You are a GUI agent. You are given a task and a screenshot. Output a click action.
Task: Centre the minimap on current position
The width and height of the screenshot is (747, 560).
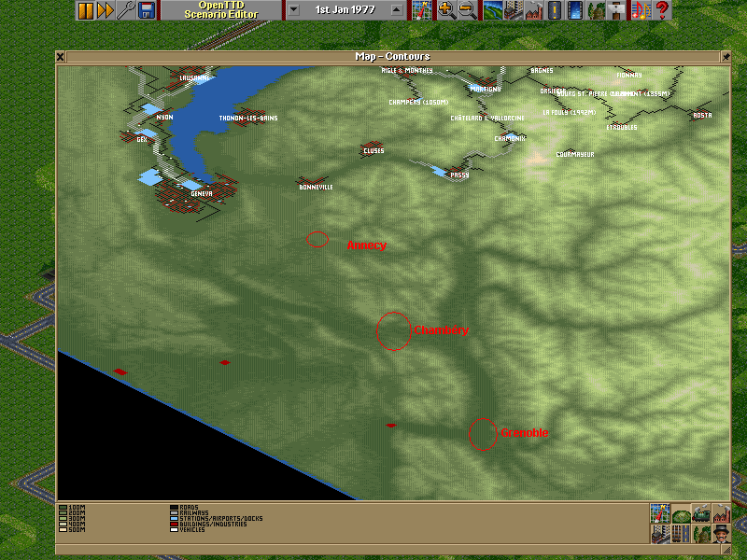pyautogui.click(x=660, y=513)
